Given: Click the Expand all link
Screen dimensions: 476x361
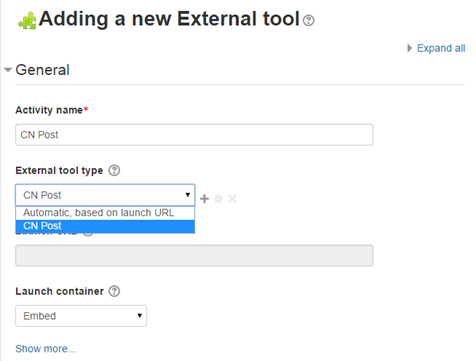Looking at the screenshot, I should click(x=441, y=48).
